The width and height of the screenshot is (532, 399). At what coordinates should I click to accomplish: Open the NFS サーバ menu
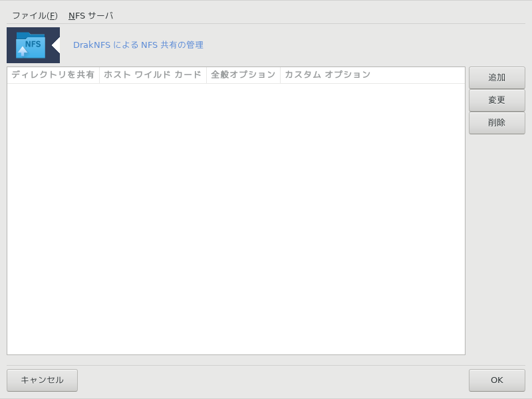[90, 15]
